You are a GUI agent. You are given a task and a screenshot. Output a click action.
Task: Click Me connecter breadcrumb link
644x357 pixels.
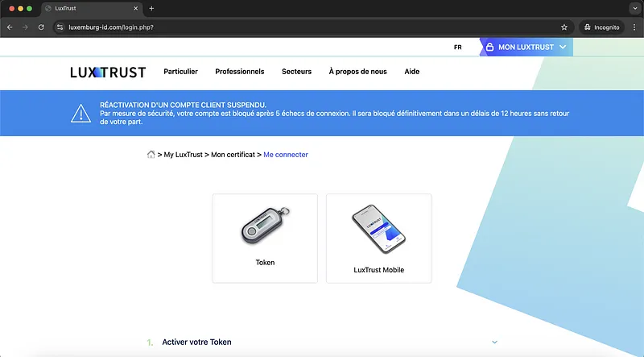pos(286,155)
